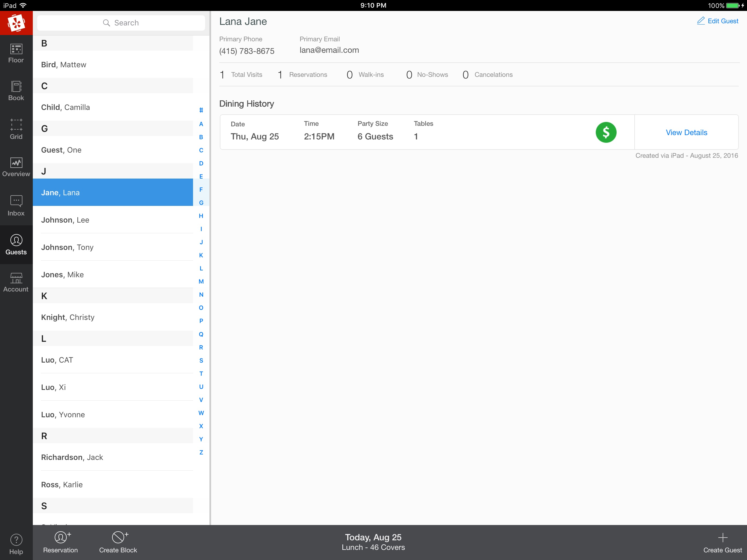The width and height of the screenshot is (747, 560).
Task: Click the Lunch - 46 Covers text
Action: click(373, 547)
